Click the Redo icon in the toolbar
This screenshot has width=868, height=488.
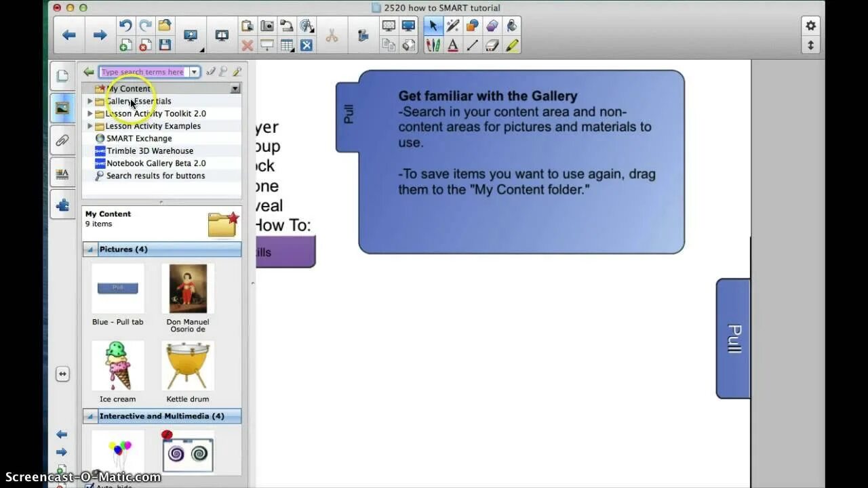coord(145,26)
